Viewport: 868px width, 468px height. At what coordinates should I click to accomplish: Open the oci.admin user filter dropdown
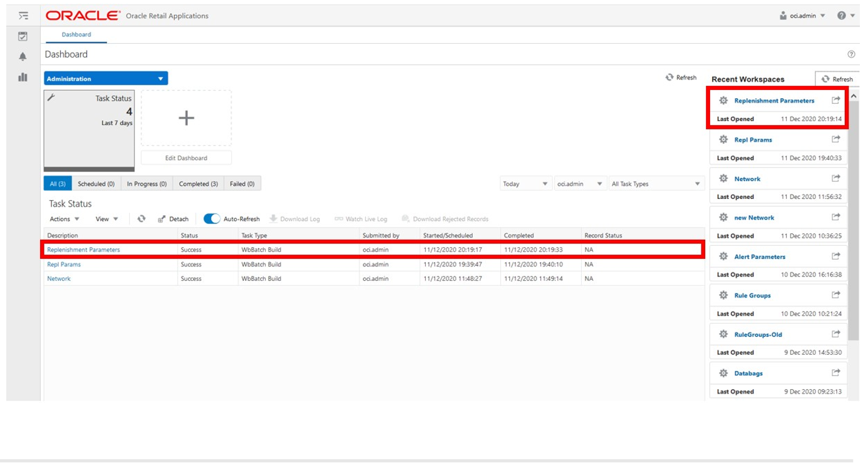click(x=581, y=184)
